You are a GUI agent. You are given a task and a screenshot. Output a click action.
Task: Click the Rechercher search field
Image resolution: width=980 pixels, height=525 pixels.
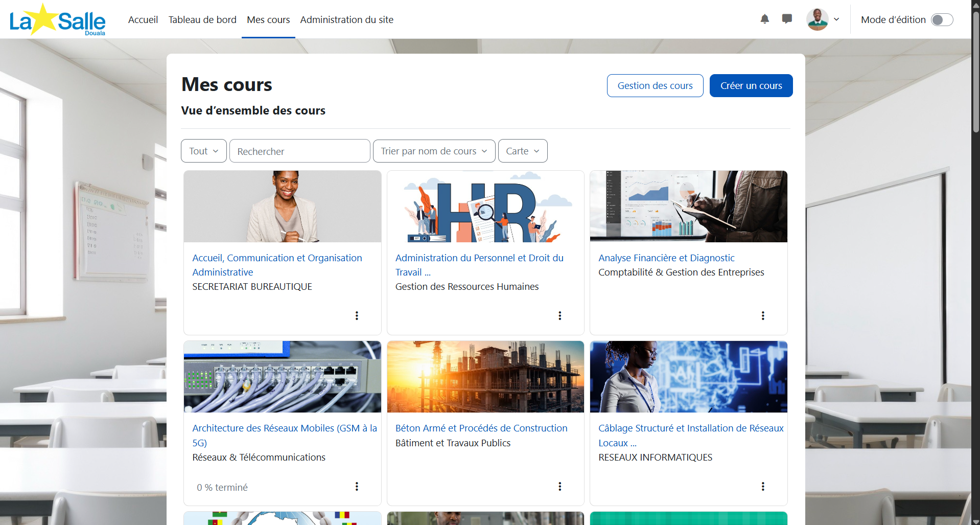point(299,151)
